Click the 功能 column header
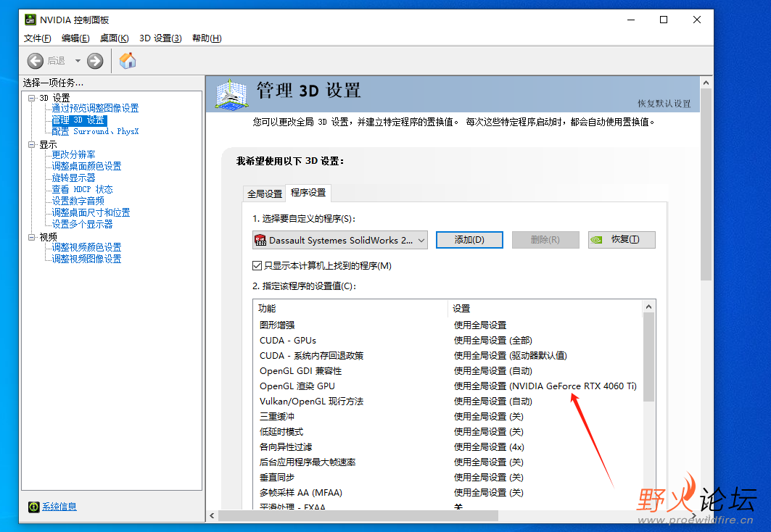Screen dimensions: 771x532 tap(350, 309)
